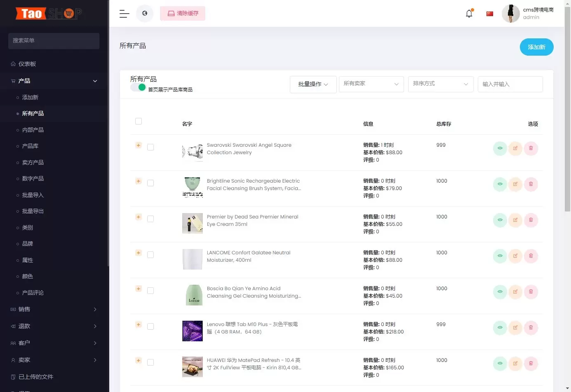Edit the Premier Dead Sea Eye Cream

pos(515,220)
